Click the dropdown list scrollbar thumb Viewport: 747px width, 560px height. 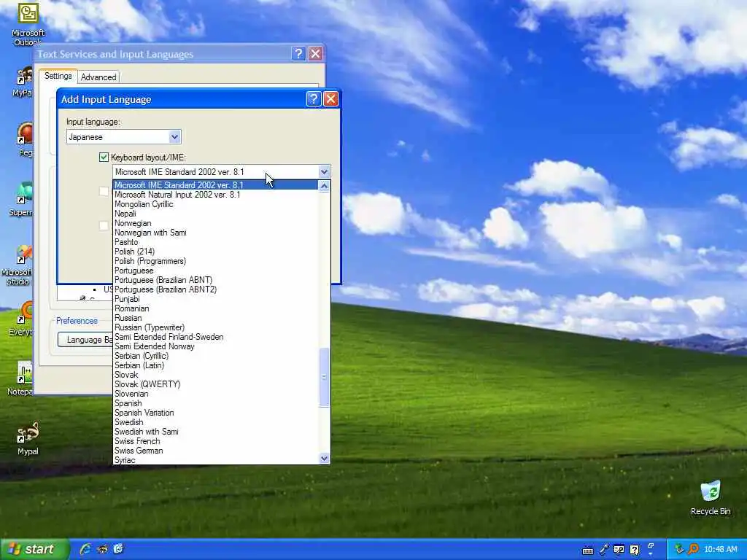(x=324, y=377)
